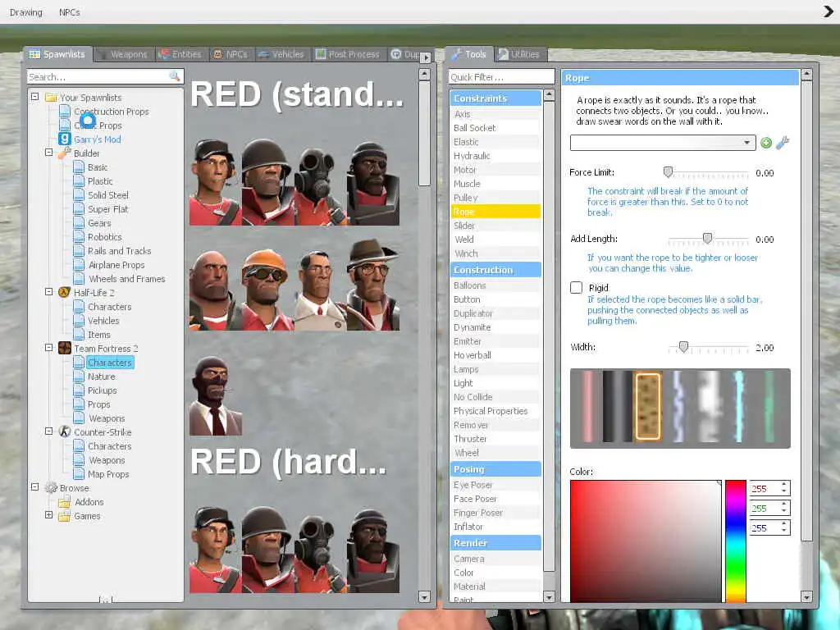Switch to the Vehicles tab

click(282, 54)
